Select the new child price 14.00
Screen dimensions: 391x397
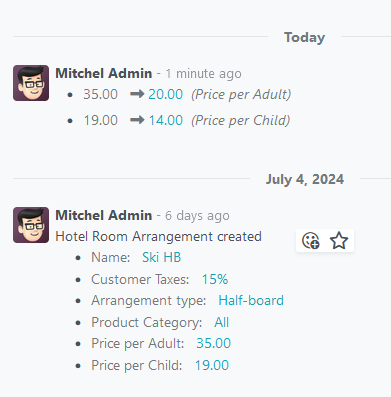click(x=166, y=120)
